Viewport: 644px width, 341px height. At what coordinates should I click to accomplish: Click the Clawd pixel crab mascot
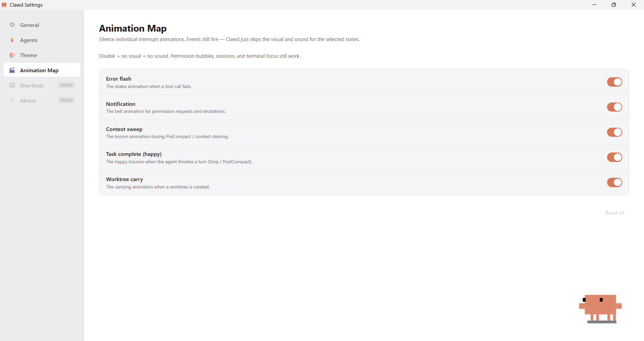point(600,309)
